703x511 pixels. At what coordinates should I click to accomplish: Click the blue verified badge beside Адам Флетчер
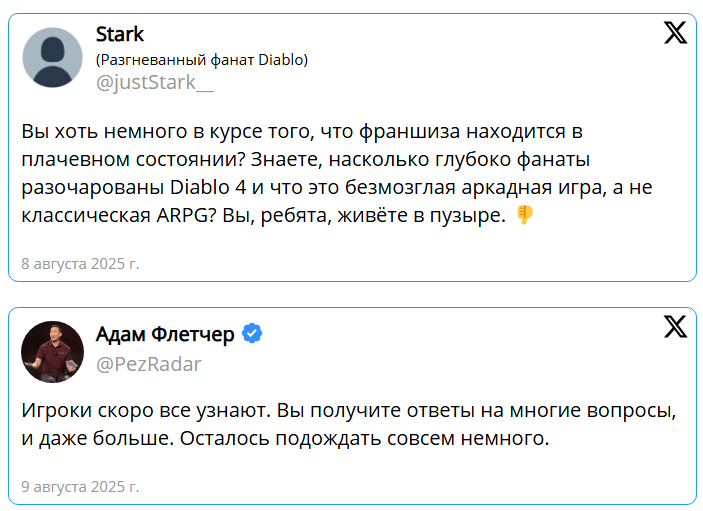pyautogui.click(x=253, y=334)
